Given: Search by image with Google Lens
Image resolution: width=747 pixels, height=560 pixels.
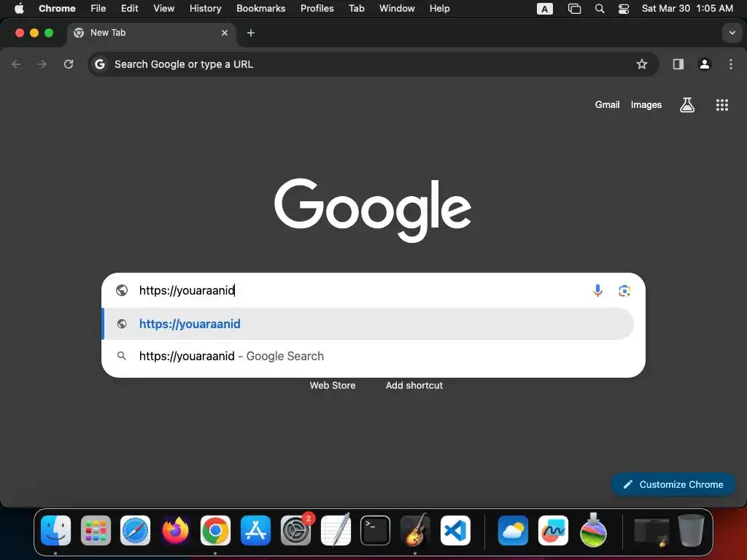Looking at the screenshot, I should click(x=624, y=290).
